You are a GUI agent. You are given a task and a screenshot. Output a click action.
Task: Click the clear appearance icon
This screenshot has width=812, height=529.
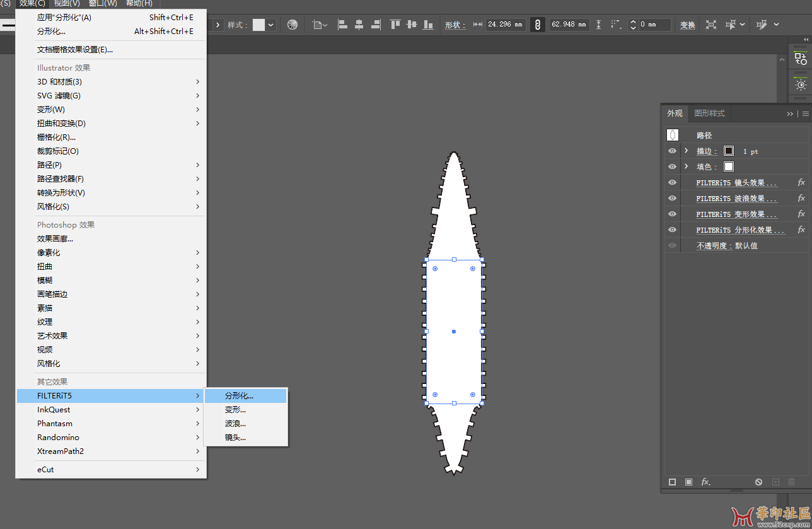(x=758, y=482)
